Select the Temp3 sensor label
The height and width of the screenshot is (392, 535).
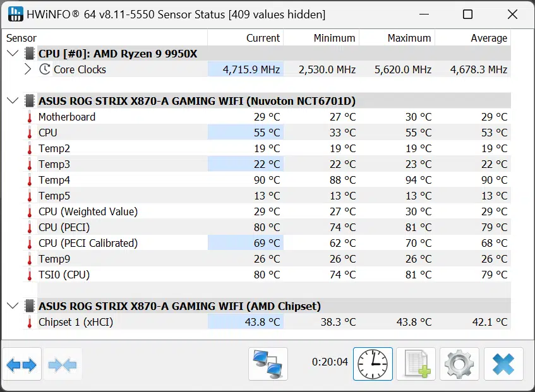(x=54, y=164)
